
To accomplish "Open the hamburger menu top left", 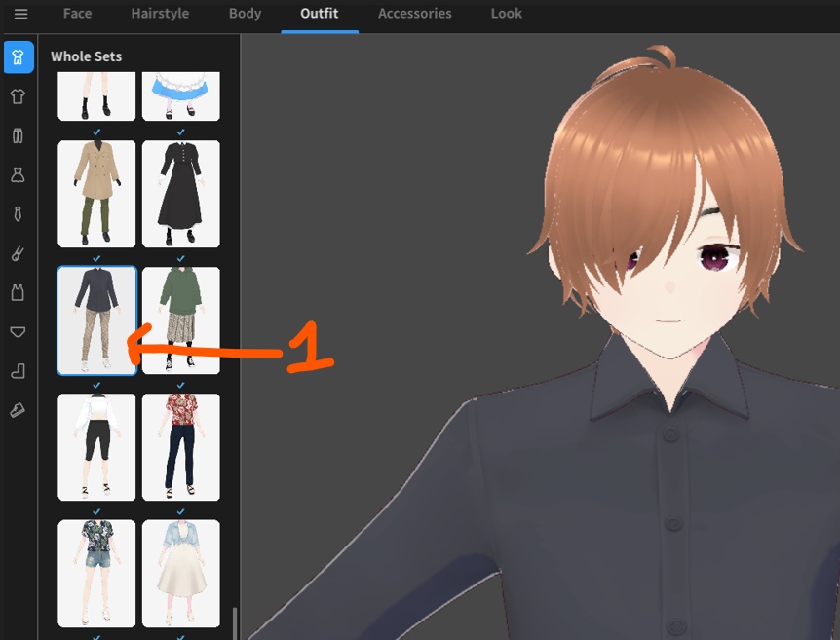I will tap(20, 14).
